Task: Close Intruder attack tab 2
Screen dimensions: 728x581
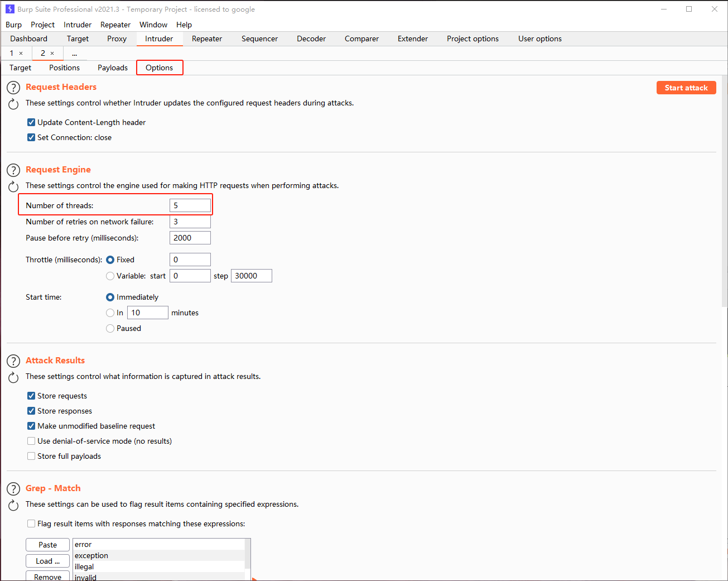Action: (x=52, y=54)
